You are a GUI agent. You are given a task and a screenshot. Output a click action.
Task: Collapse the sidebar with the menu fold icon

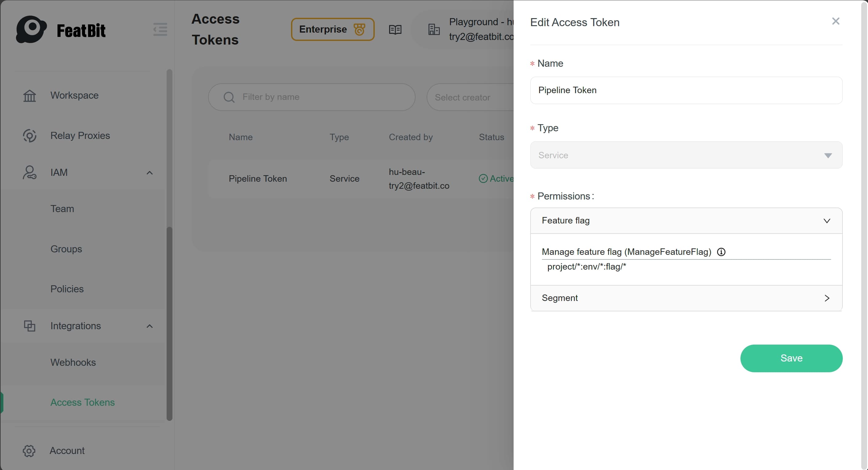pos(160,29)
